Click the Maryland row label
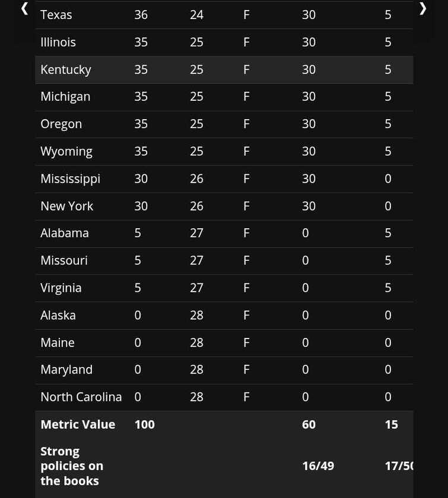 pos(66,369)
